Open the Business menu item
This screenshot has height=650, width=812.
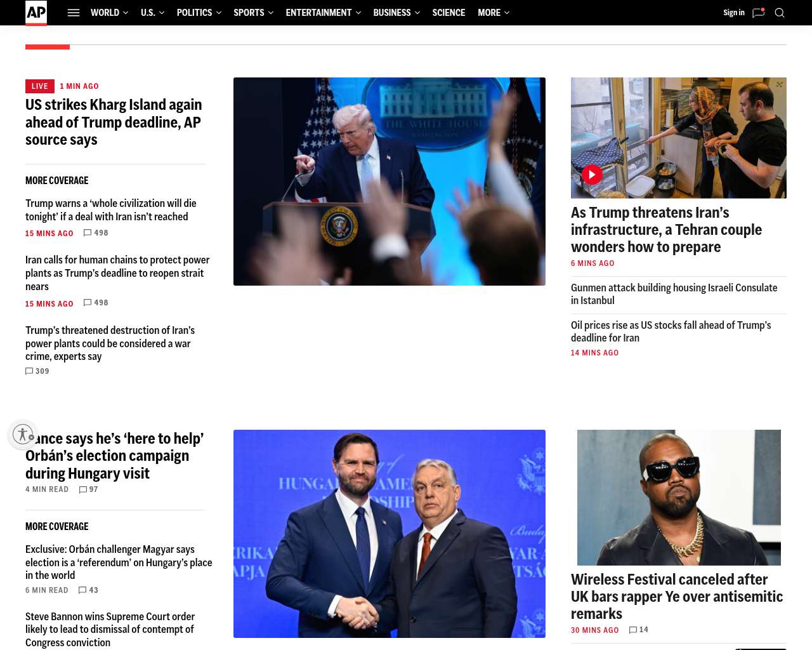[x=396, y=13]
